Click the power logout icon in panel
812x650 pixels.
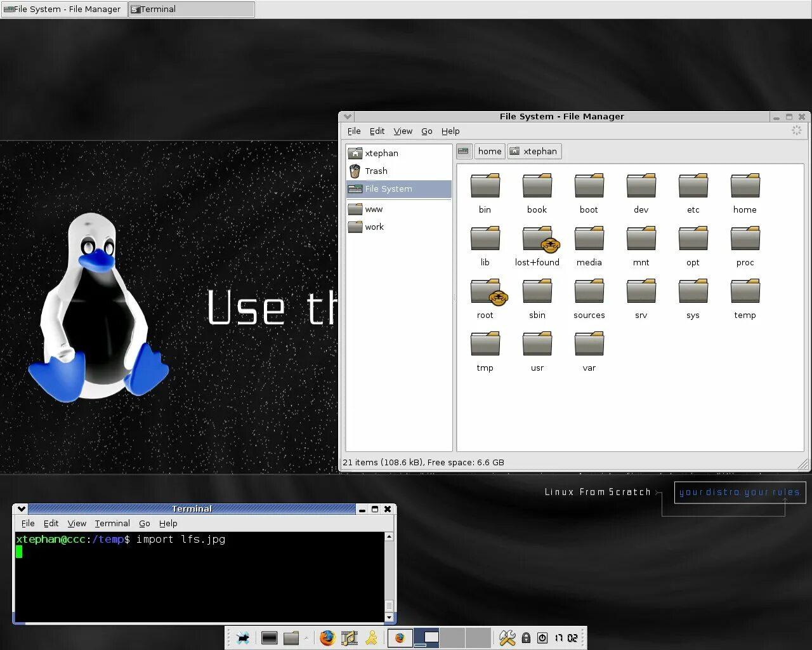[x=542, y=638]
